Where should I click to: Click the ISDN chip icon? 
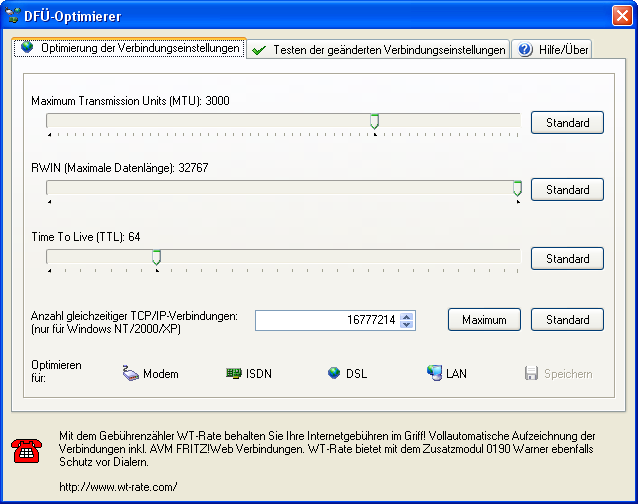coord(234,373)
